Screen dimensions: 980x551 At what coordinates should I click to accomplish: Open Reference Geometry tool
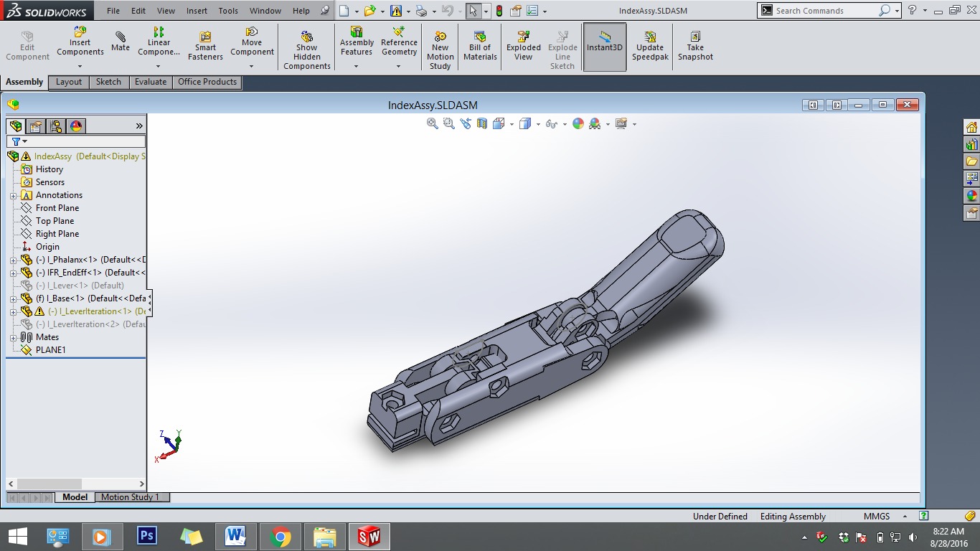[x=399, y=42]
